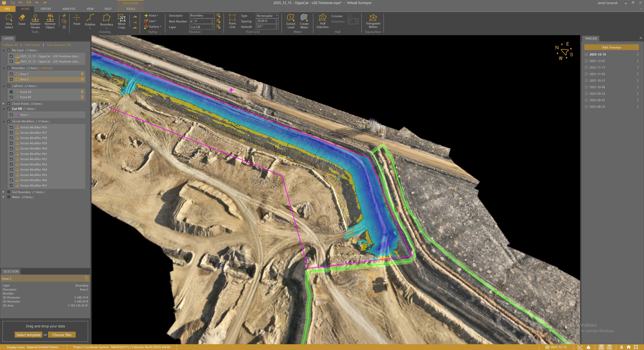The image size is (644, 350).
Task: Open the elevation profile chart in status bar
Action: [x=580, y=347]
